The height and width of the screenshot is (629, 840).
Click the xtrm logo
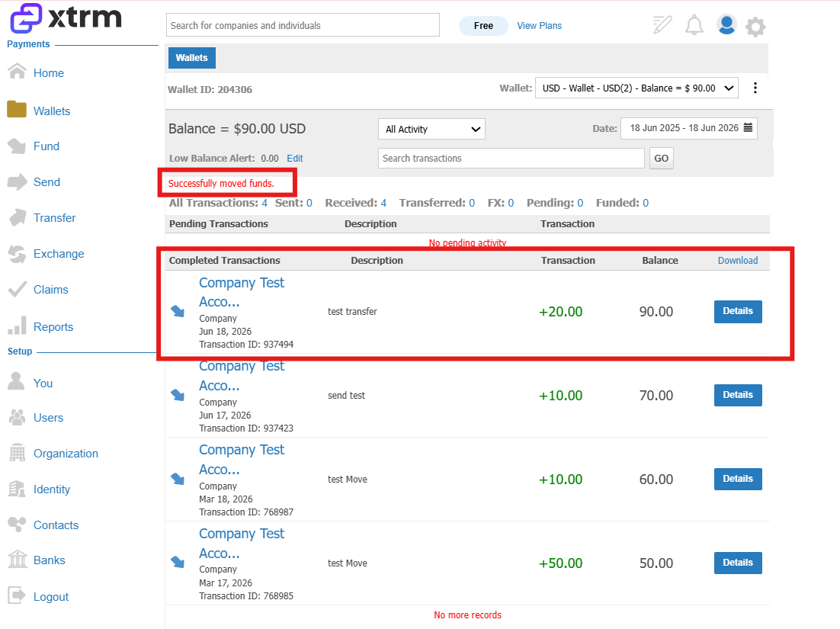point(66,18)
